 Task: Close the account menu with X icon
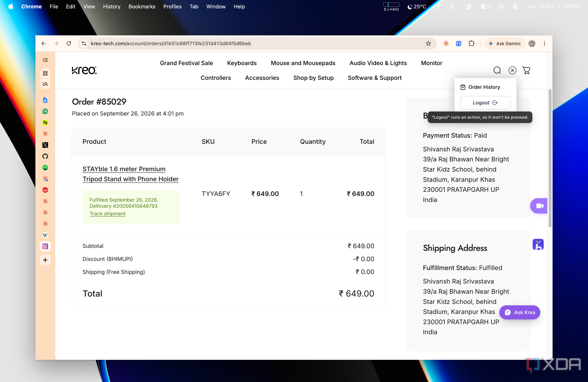(512, 70)
